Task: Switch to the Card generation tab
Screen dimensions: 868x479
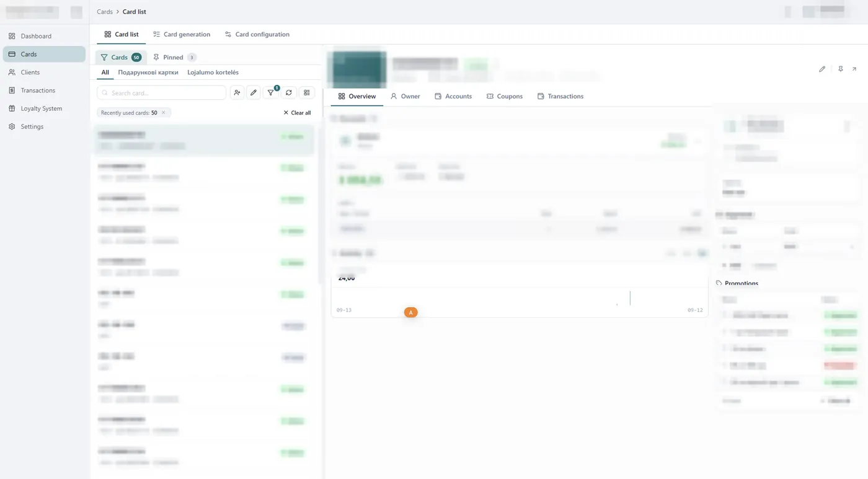Action: pyautogui.click(x=182, y=34)
